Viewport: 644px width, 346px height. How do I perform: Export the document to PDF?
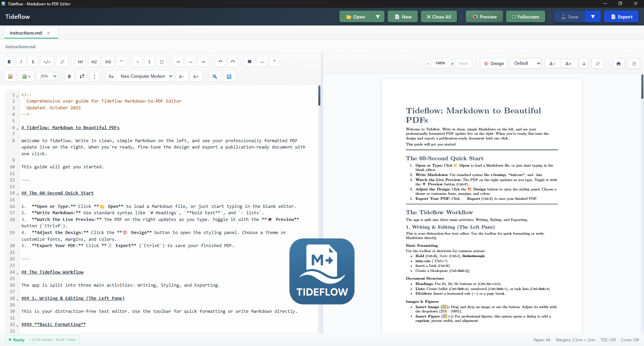622,16
